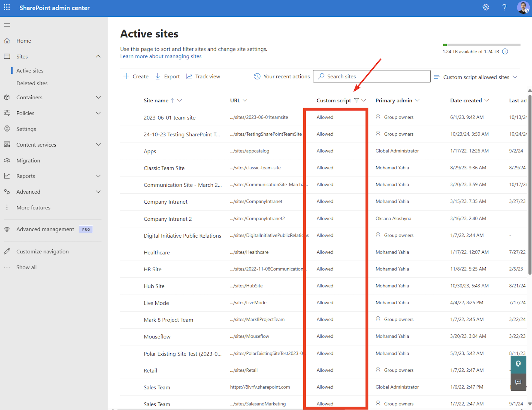Collapse the navigation hamburger menu
This screenshot has height=410, width=532.
[x=7, y=25]
